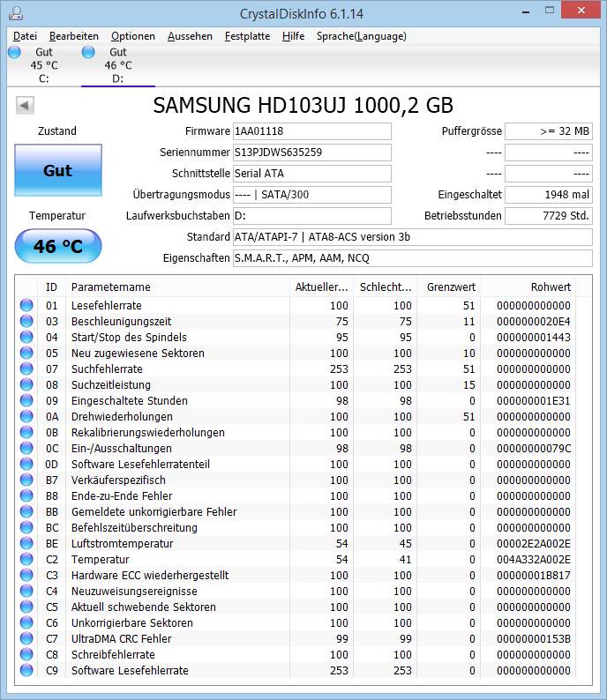Image resolution: width=607 pixels, height=700 pixels.
Task: Click status orb for Drehwiederholungen row
Action: tap(26, 416)
